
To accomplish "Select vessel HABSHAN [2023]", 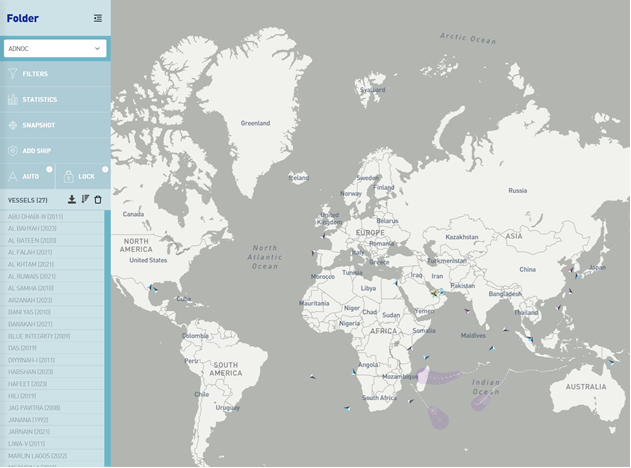I will pos(52,372).
